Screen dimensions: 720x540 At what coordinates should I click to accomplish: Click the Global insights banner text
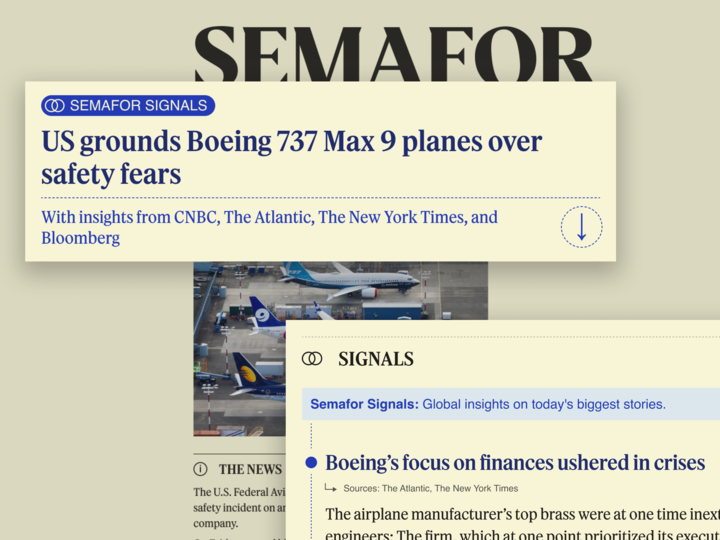[544, 405]
